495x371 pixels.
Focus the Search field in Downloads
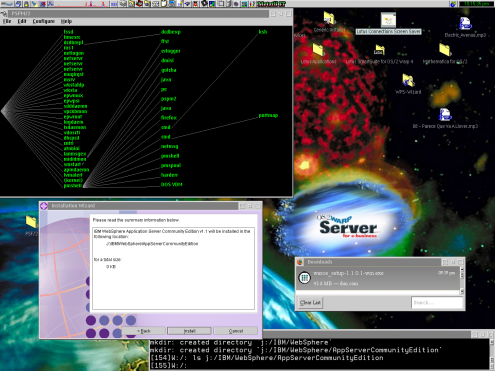437,303
